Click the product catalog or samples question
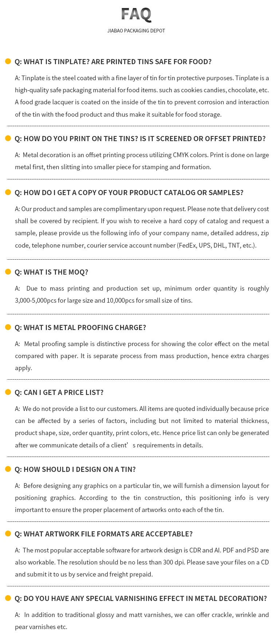Viewport: 273px width, 644px height. 129,193
